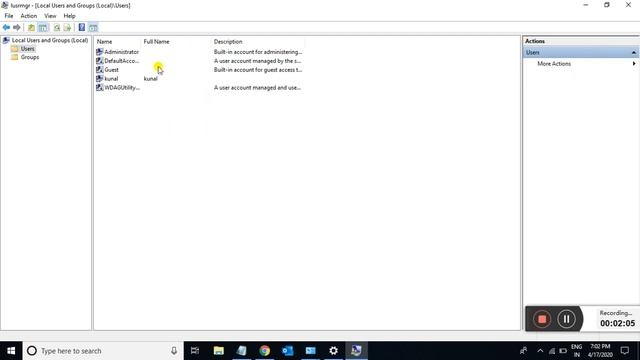The image size is (640, 360).
Task: Click the kunal user account icon
Action: click(x=100, y=78)
